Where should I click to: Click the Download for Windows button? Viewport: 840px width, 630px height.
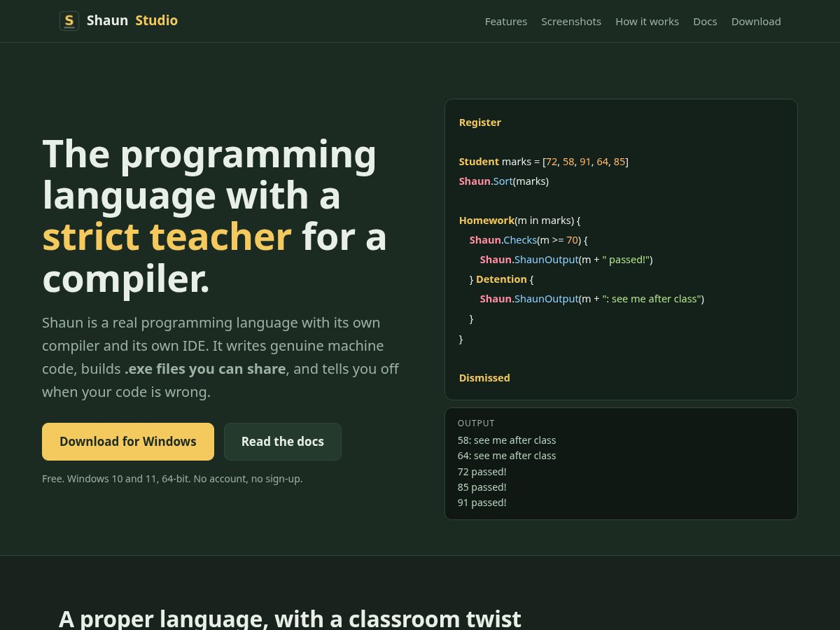[128, 442]
